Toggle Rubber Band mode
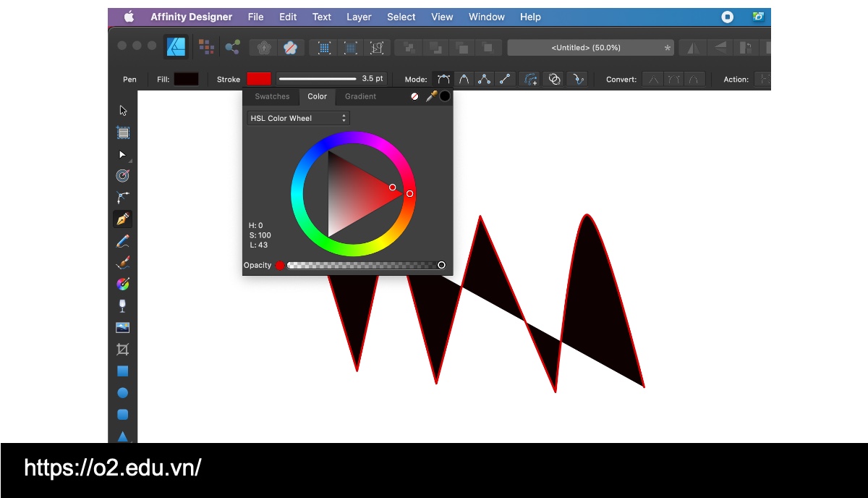Viewport: 868px width, 498px height. tap(577, 80)
